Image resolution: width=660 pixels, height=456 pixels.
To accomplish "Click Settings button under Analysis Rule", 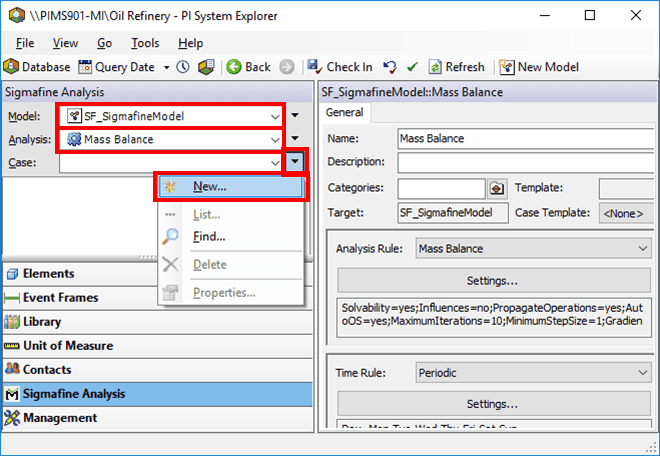I will pos(490,281).
